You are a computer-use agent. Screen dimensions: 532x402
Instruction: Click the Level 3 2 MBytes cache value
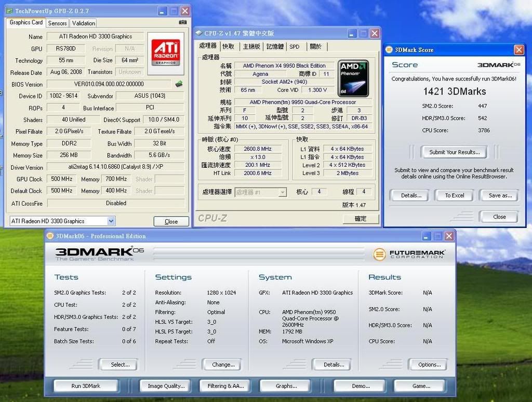[348, 173]
